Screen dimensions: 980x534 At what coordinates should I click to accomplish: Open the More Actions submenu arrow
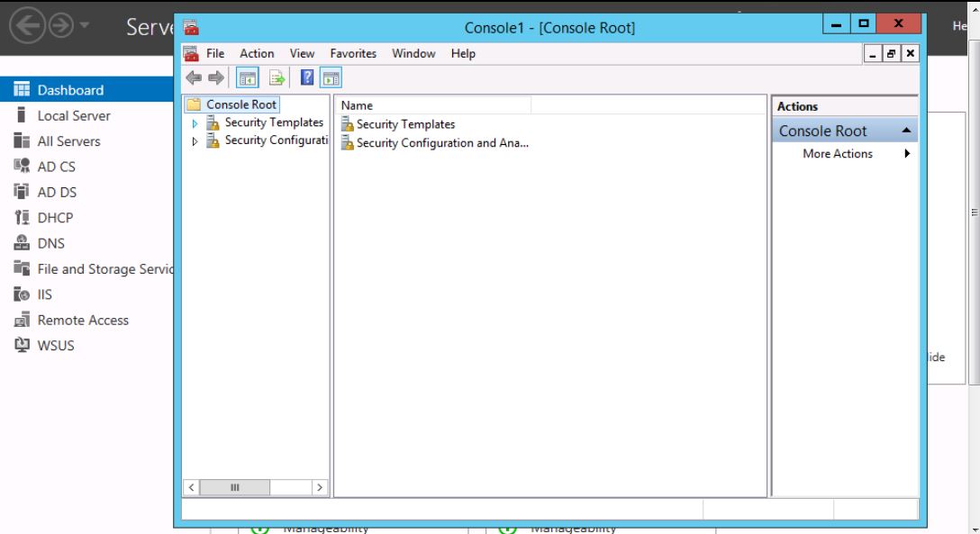click(907, 154)
